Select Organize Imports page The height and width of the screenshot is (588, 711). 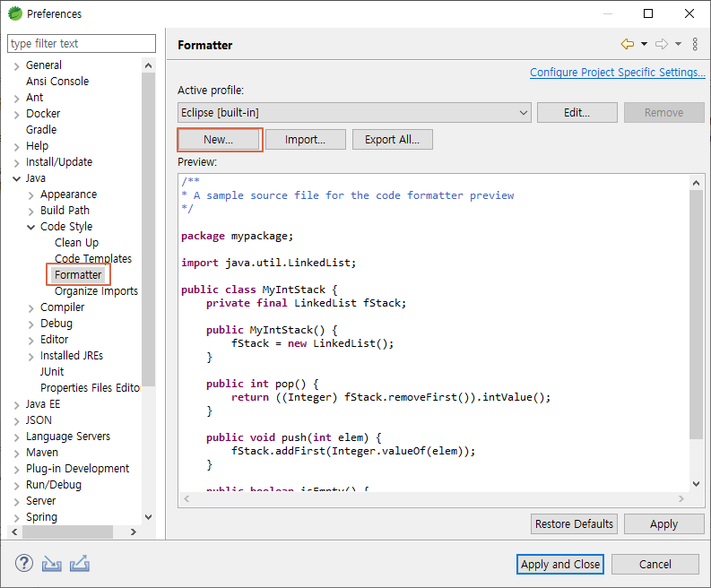(x=96, y=291)
